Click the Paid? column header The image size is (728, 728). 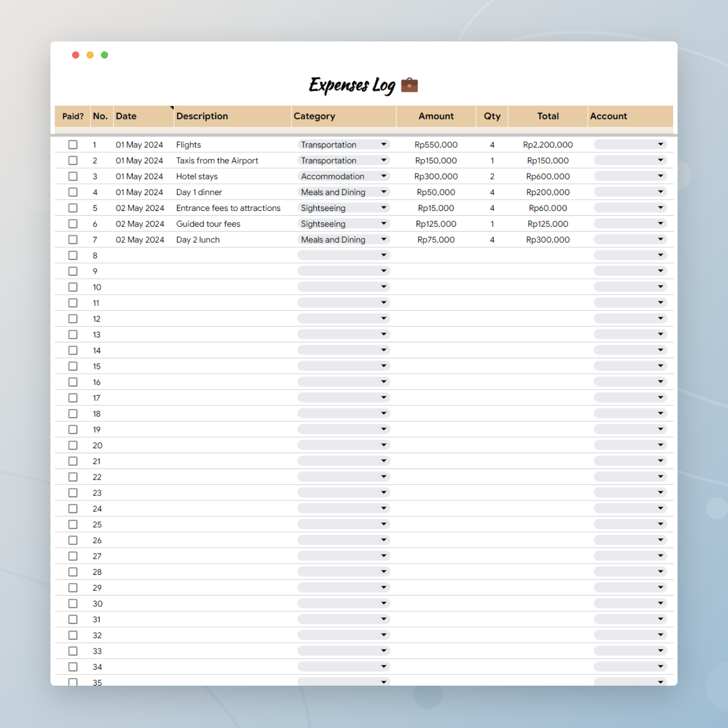point(73,116)
